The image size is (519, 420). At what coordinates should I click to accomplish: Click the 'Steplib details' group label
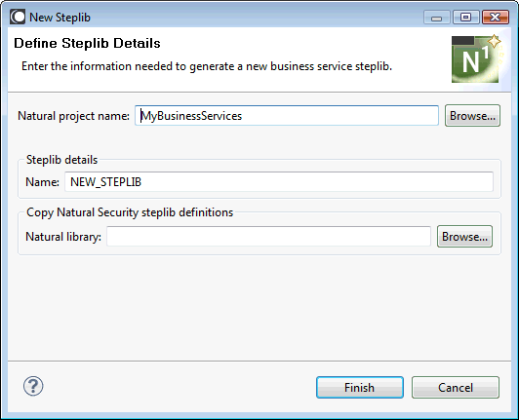(61, 160)
